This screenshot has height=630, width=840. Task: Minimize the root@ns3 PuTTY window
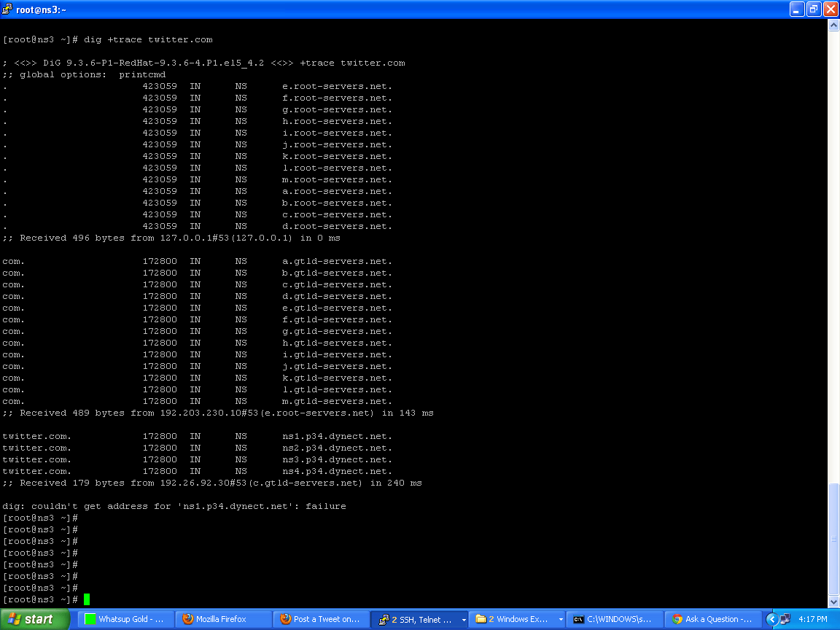tap(796, 9)
